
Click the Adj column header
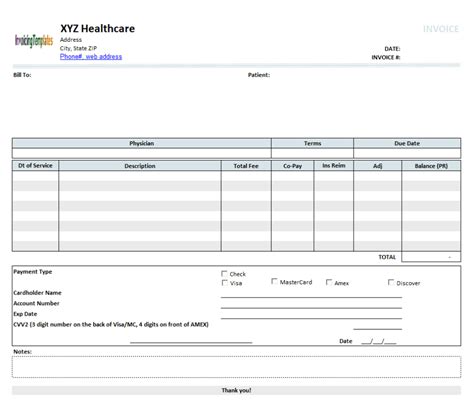tap(378, 166)
